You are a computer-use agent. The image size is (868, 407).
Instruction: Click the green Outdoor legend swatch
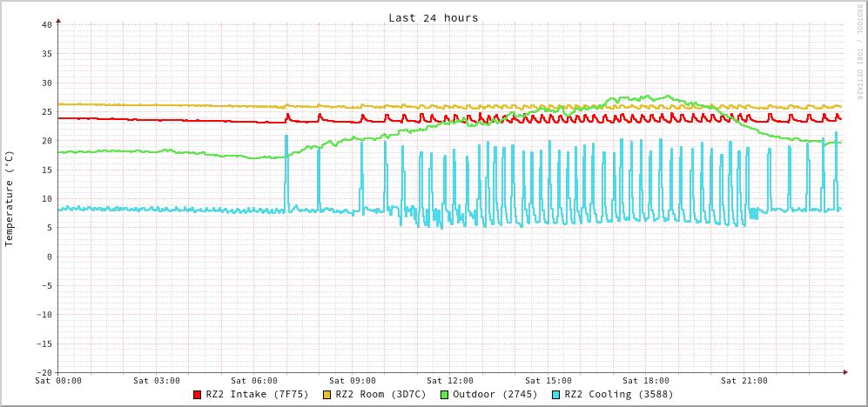point(444,395)
